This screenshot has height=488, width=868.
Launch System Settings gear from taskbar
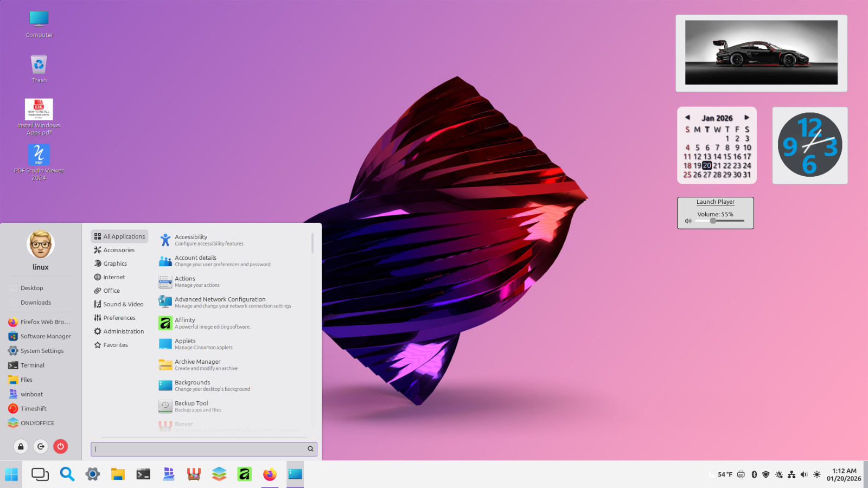pos(93,474)
